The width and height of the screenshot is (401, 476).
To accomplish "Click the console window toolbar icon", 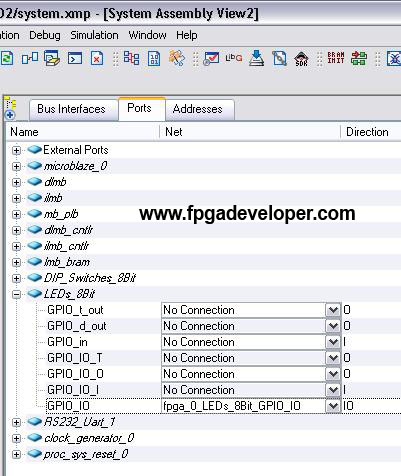I will (75, 58).
